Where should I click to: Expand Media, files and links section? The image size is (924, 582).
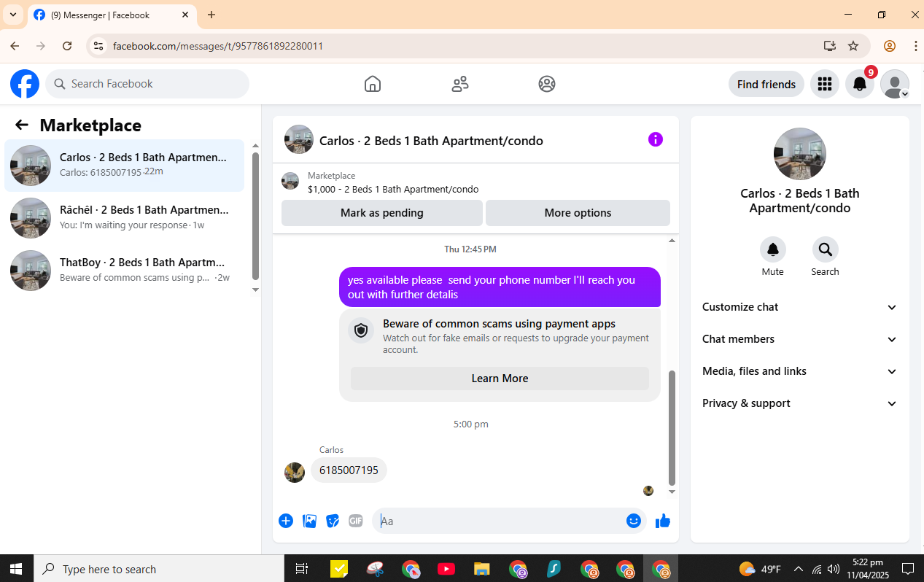[800, 371]
